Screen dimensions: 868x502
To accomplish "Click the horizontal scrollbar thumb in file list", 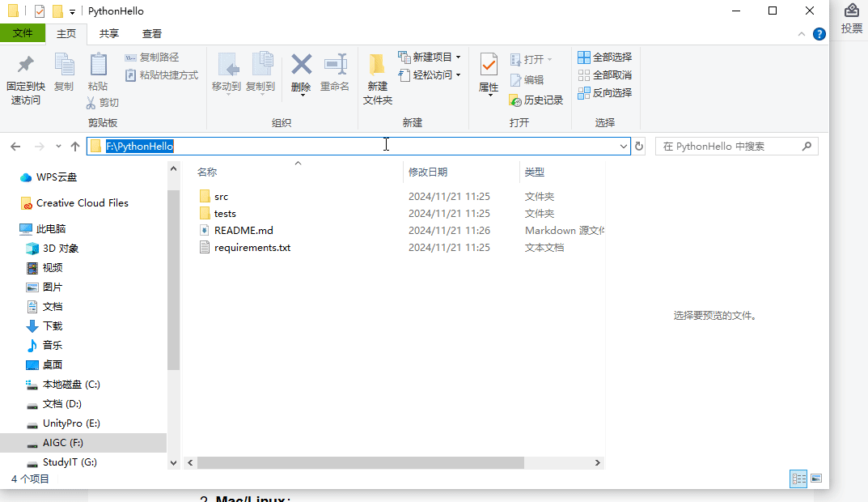I will click(x=360, y=462).
